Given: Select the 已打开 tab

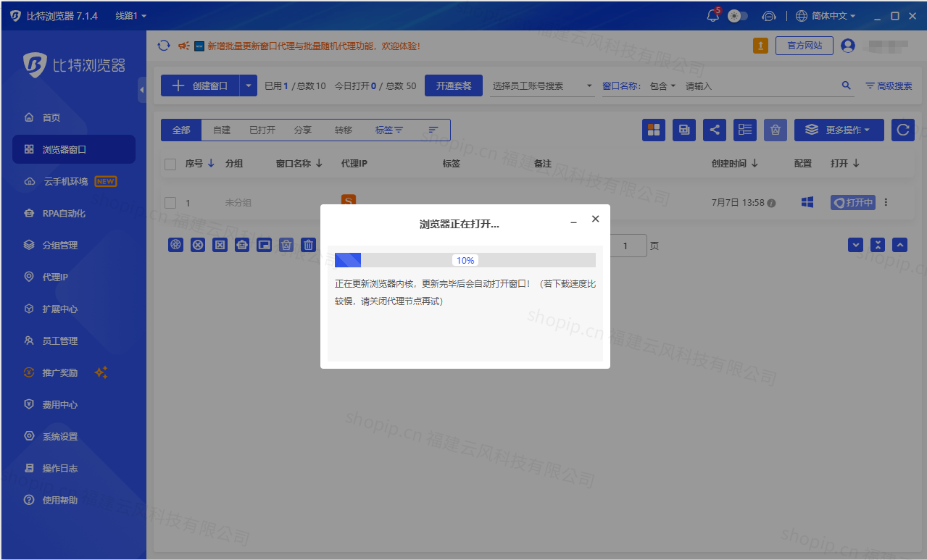Looking at the screenshot, I should pyautogui.click(x=262, y=130).
